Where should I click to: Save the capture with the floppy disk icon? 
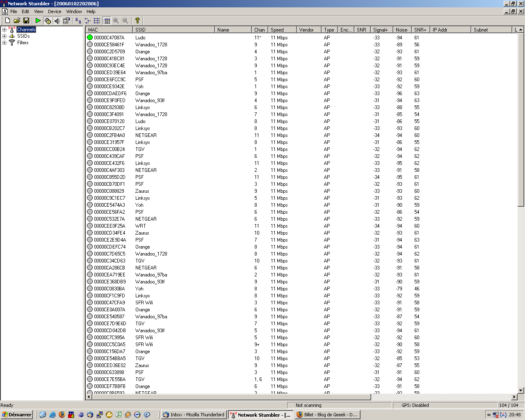coord(26,21)
